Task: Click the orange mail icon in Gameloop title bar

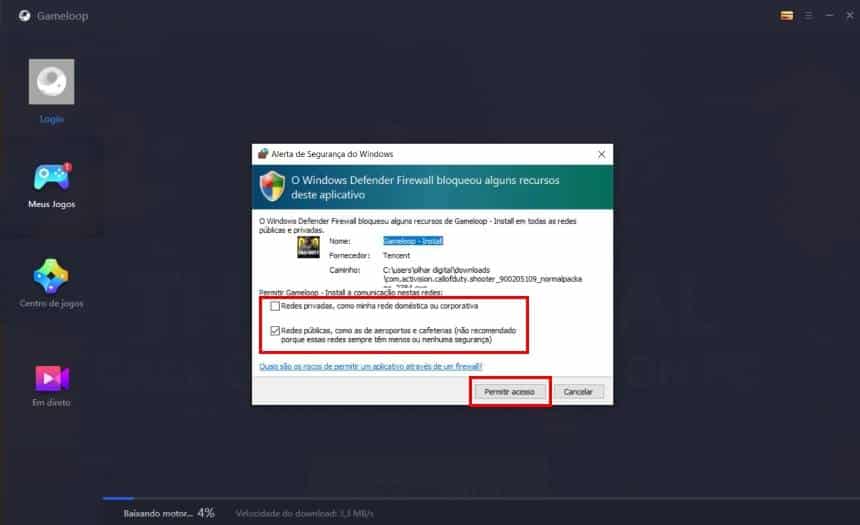Action: coord(787,16)
